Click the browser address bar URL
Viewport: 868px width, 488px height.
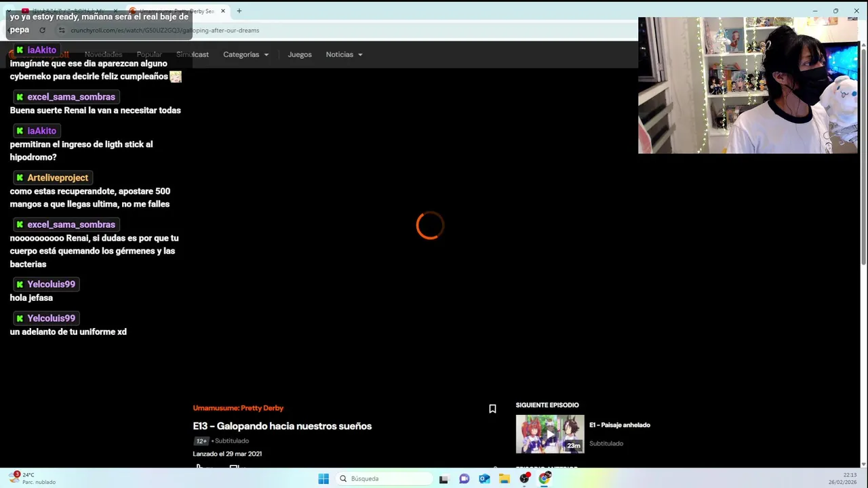(x=165, y=30)
